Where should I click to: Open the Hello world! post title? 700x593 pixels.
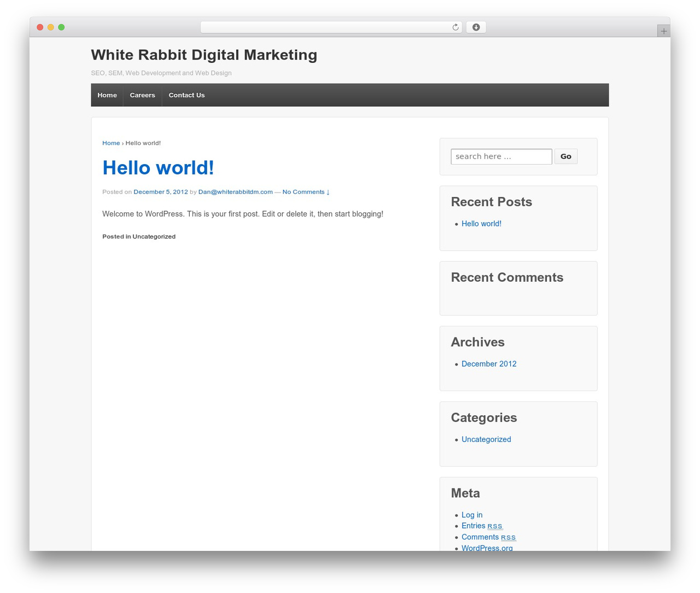click(x=158, y=168)
